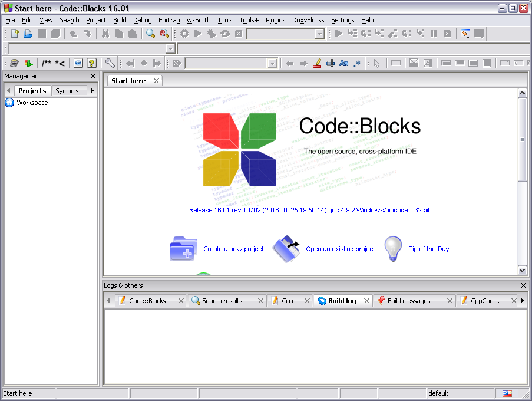The height and width of the screenshot is (401, 532).
Task: Click the Release 16.01 revision link
Action: pos(309,210)
